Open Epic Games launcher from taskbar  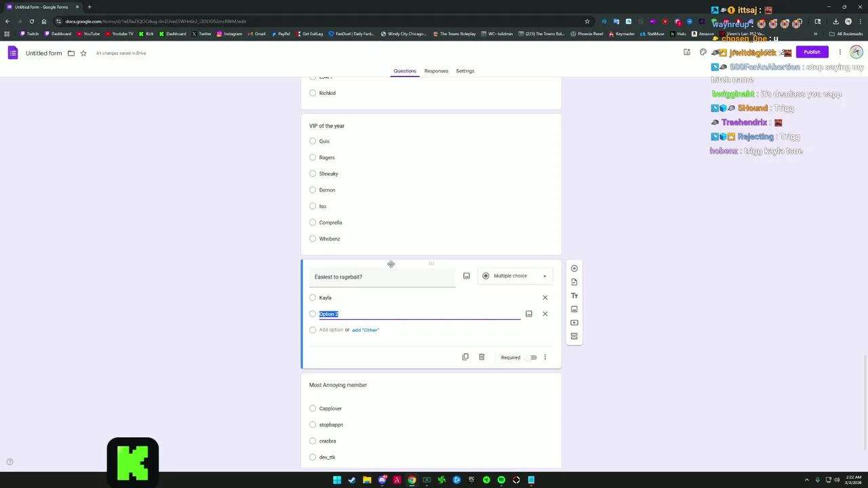pyautogui.click(x=471, y=480)
